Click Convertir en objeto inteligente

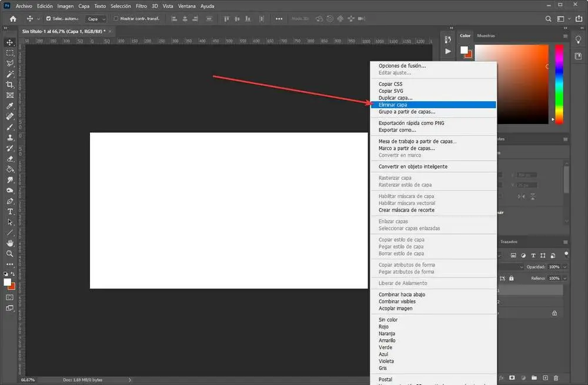coord(413,166)
